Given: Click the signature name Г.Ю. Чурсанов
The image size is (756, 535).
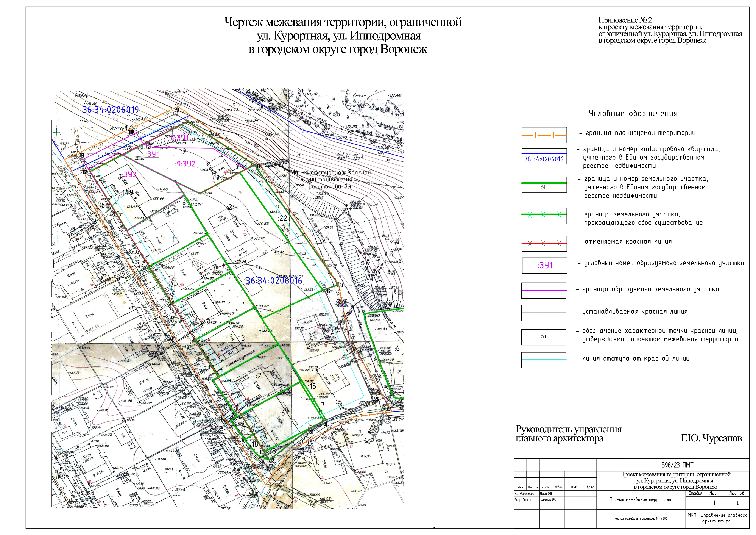Looking at the screenshot, I should coord(711,438).
